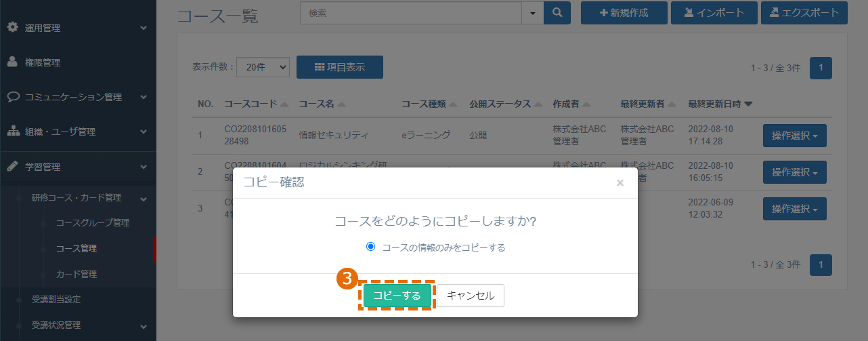The image size is (868, 341).
Task: Click the インポート button
Action: click(714, 12)
